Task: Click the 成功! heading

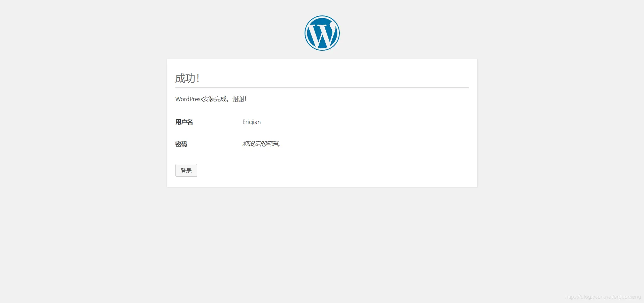Action: coord(187,78)
